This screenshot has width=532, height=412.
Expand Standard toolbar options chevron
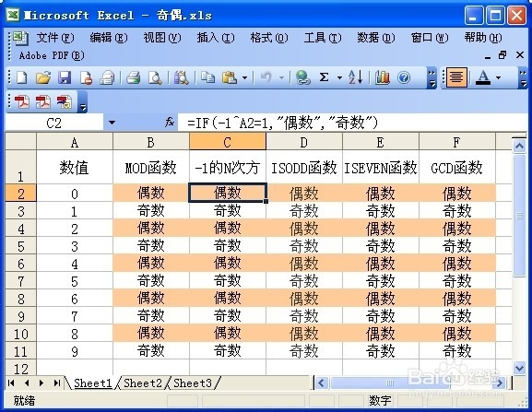tap(432, 78)
